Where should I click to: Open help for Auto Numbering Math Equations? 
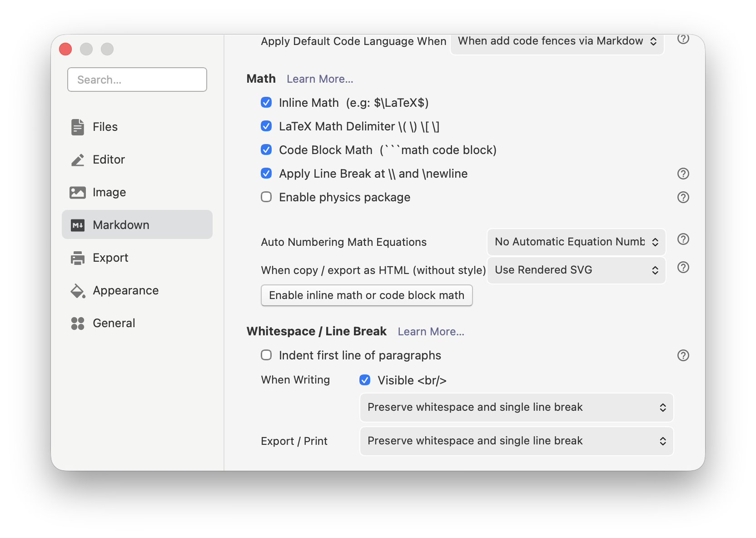(x=683, y=239)
